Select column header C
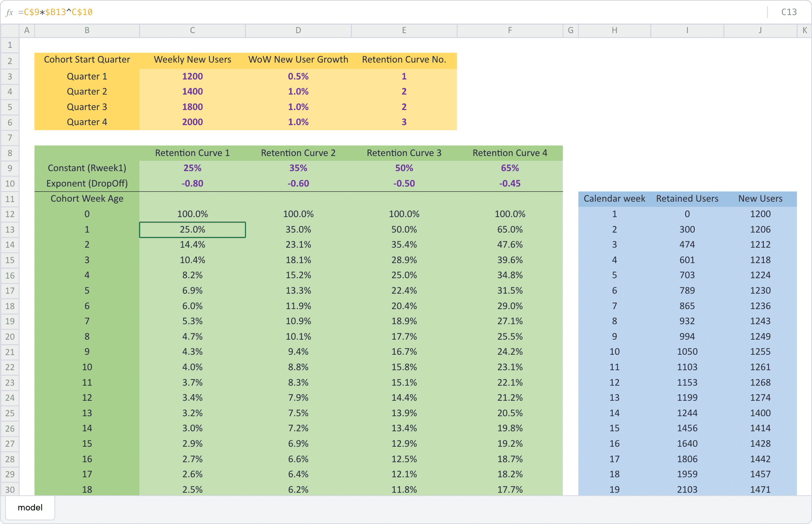Image resolution: width=812 pixels, height=524 pixels. coord(192,31)
